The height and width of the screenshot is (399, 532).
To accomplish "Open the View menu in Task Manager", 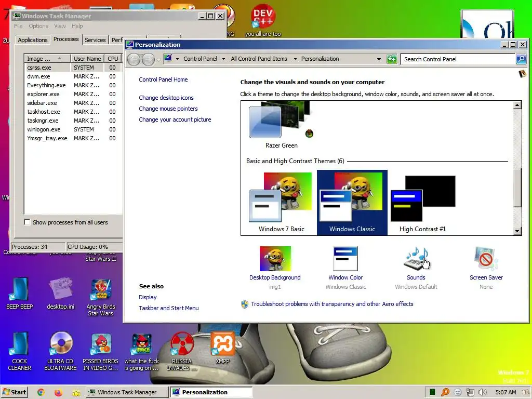I will coord(60,26).
